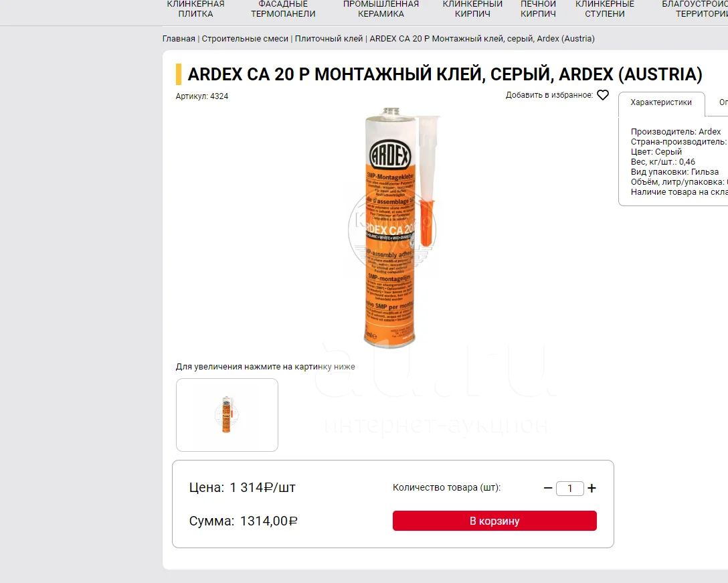
Task: Click the Добавить в избранное label
Action: tap(549, 95)
